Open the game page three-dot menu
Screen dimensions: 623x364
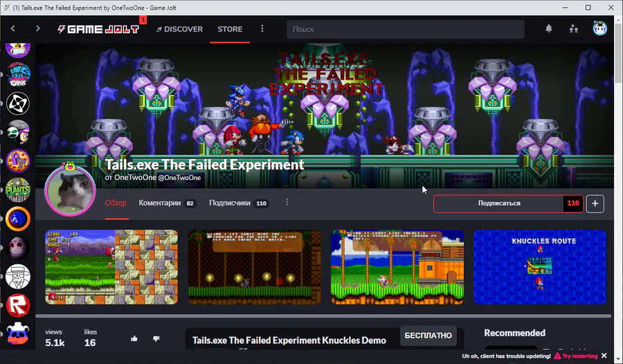point(287,203)
